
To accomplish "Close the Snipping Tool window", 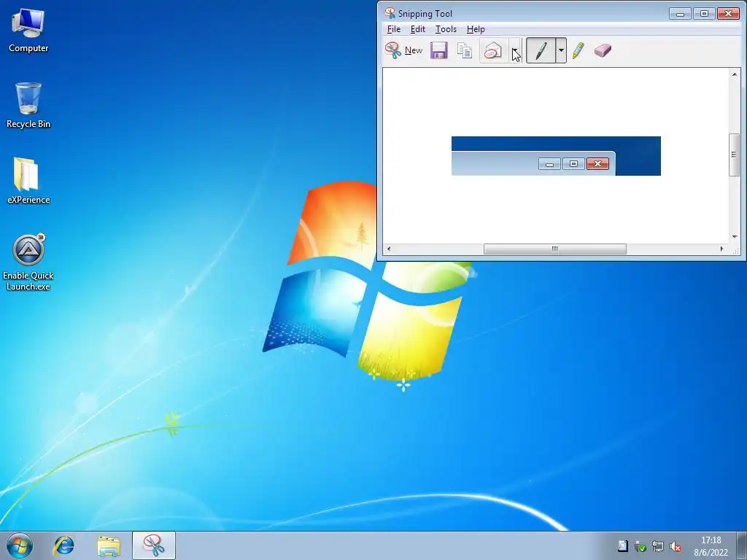I will (x=729, y=13).
